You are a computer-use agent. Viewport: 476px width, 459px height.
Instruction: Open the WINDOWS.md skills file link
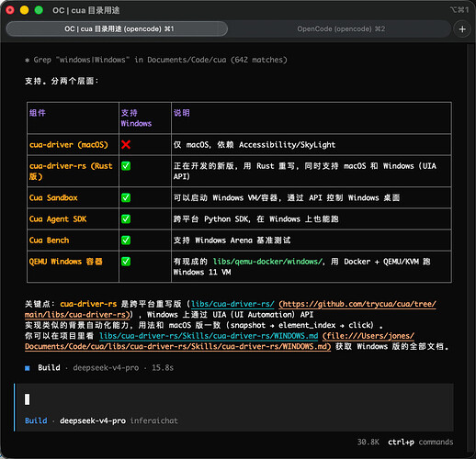click(209, 336)
